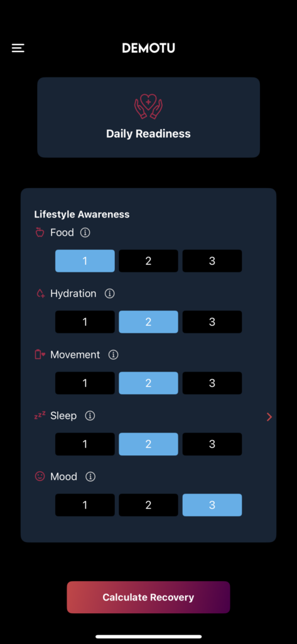Viewport: 297px width, 644px height.
Task: Select Food rating 3
Action: coord(212,261)
